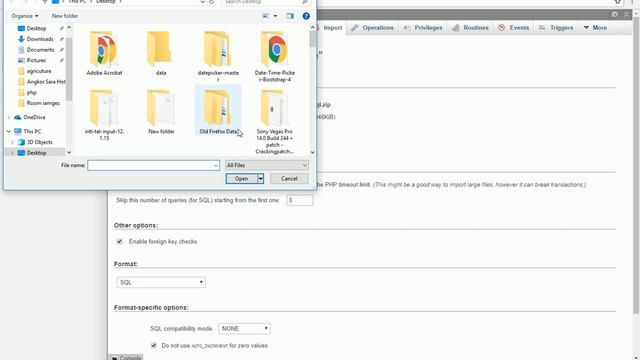Open the Adobe Acrobat folder
This screenshot has width=640, height=360.
(x=104, y=53)
